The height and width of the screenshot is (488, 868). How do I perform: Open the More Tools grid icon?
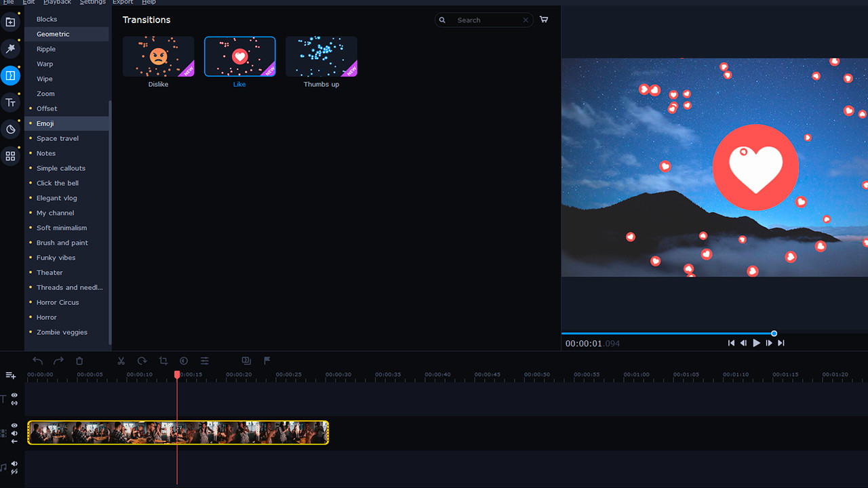[10, 156]
